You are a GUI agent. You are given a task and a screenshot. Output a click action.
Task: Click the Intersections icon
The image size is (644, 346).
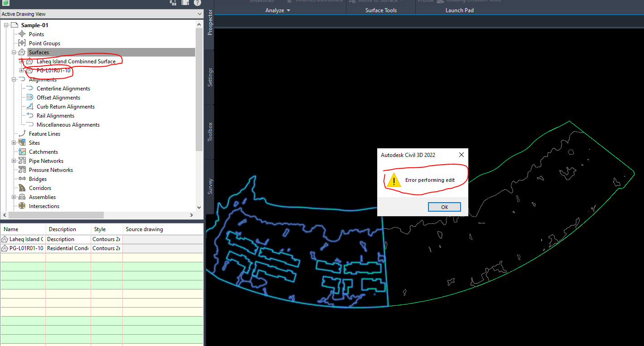tap(21, 206)
